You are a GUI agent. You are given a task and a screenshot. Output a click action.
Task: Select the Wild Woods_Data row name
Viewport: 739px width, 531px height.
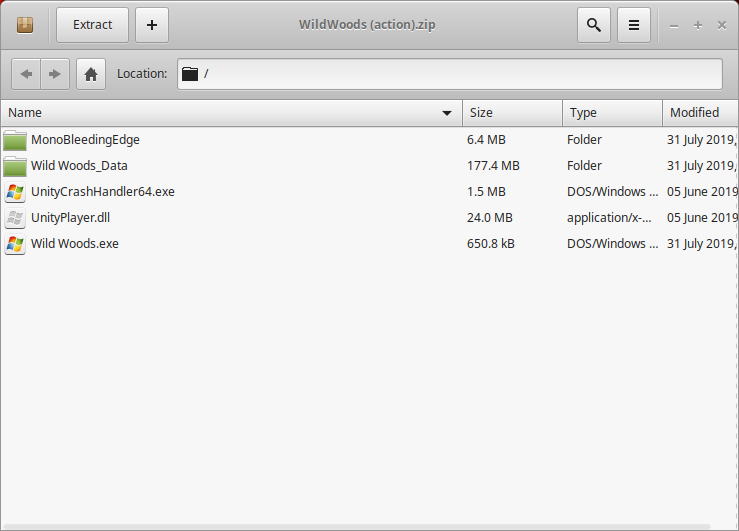[79, 166]
